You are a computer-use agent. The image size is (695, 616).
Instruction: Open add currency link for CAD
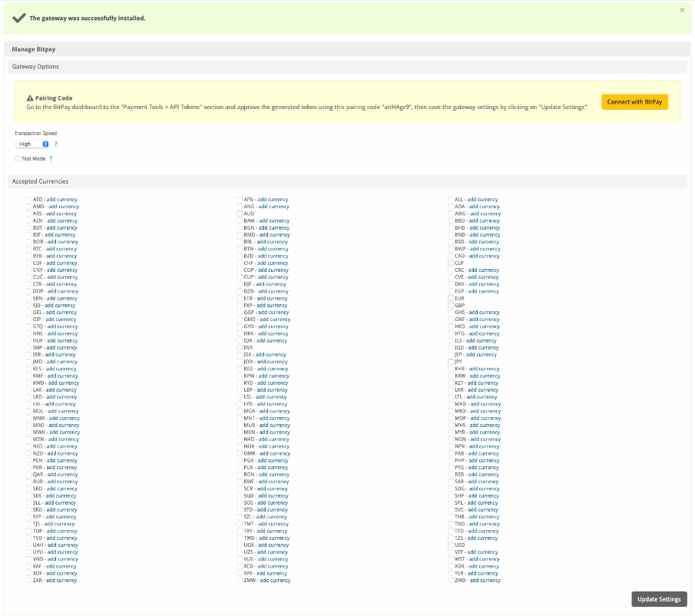(x=484, y=256)
